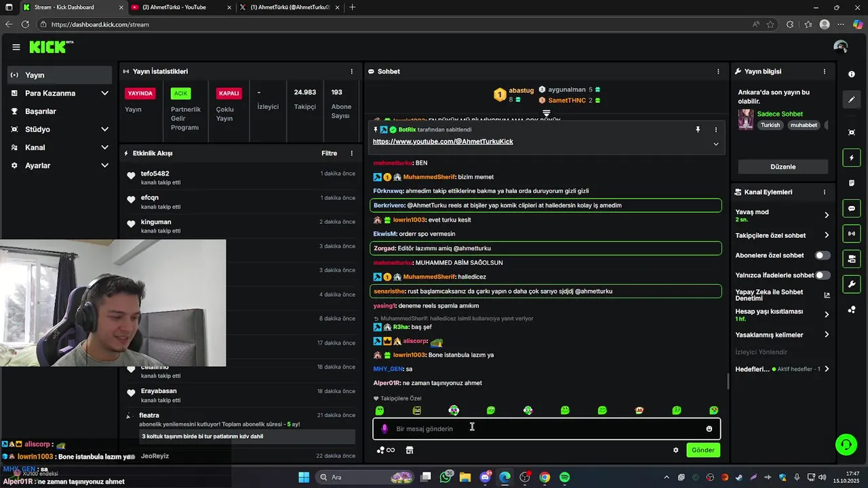Switch to AhmetTürkü X browser tab

coord(290,7)
